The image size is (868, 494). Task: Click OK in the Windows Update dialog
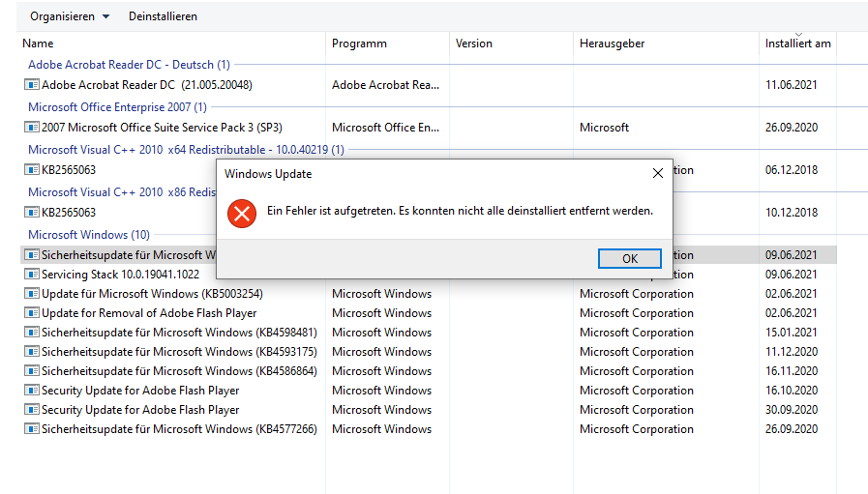[x=630, y=258]
